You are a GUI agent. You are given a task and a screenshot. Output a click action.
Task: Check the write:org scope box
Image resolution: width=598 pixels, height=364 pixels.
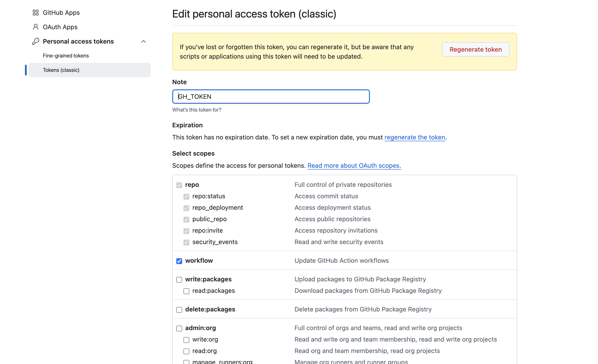pos(186,340)
